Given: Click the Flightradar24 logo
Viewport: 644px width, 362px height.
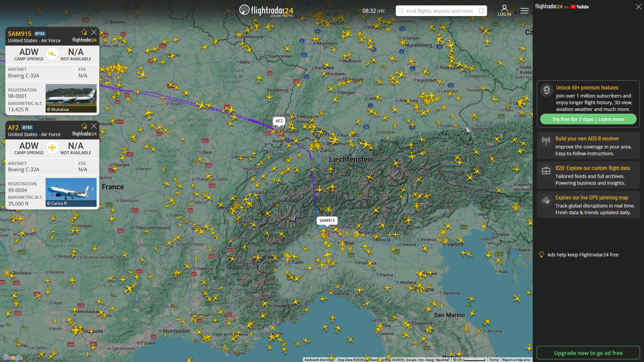Looking at the screenshot, I should pos(266,10).
